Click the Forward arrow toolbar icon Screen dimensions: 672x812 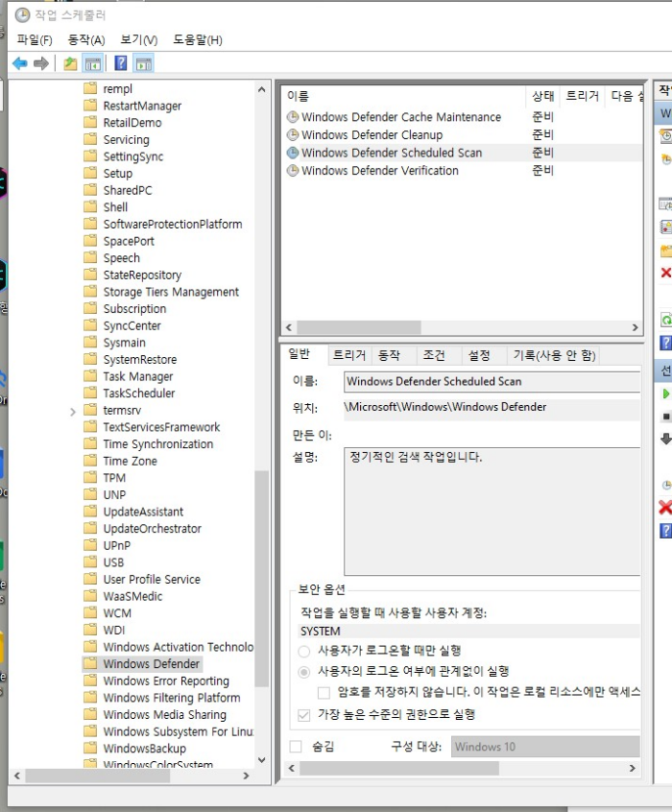(x=41, y=63)
